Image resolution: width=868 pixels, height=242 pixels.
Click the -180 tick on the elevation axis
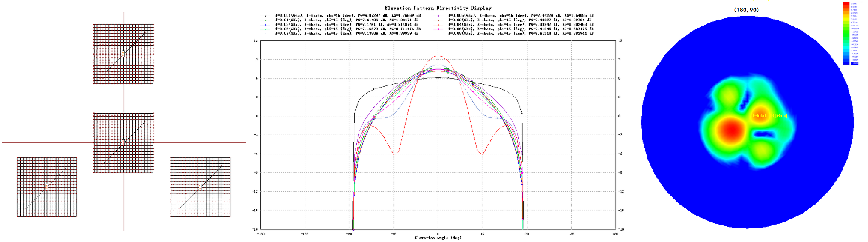[x=261, y=233]
